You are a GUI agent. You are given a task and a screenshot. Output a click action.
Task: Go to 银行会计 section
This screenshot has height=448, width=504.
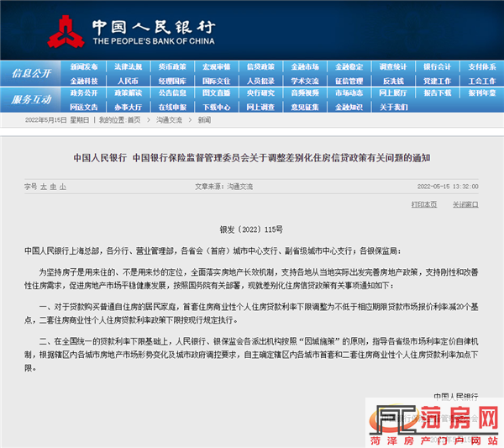pyautogui.click(x=437, y=67)
